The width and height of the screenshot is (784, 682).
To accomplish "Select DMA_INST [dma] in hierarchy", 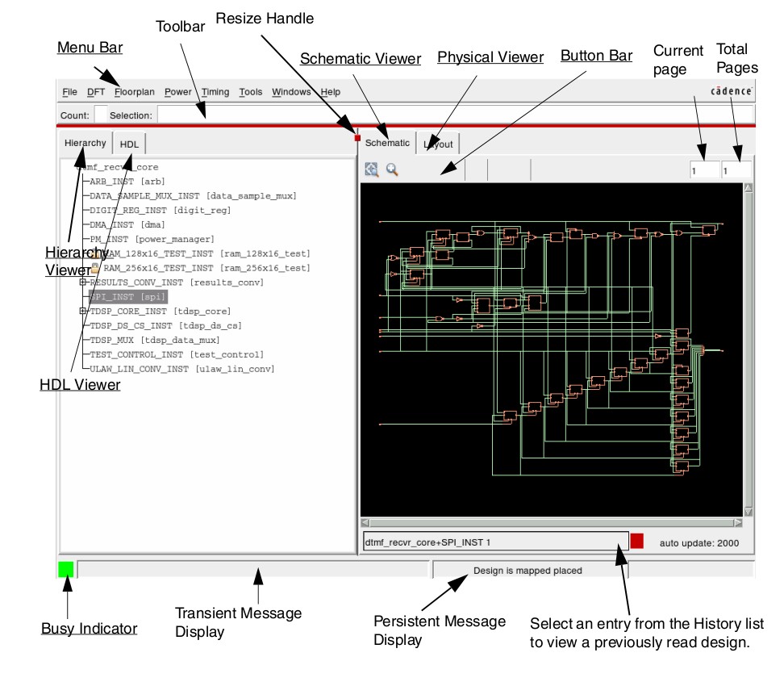I will click(127, 225).
